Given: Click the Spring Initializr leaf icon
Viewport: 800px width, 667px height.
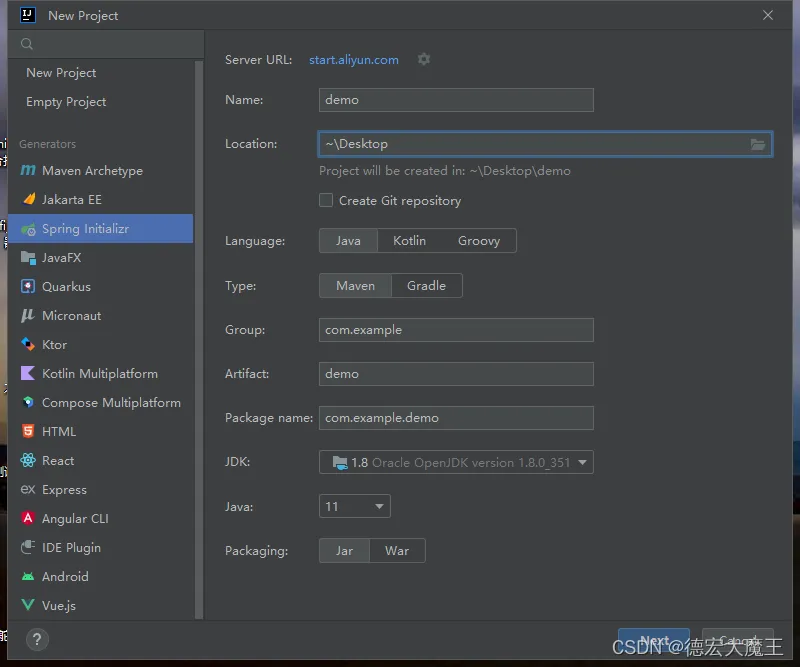Looking at the screenshot, I should point(29,229).
